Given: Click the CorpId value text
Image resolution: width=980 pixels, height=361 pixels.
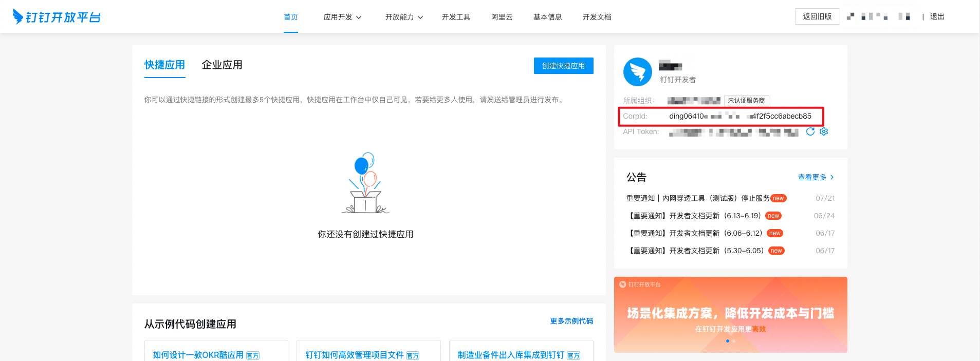Looking at the screenshot, I should [740, 116].
